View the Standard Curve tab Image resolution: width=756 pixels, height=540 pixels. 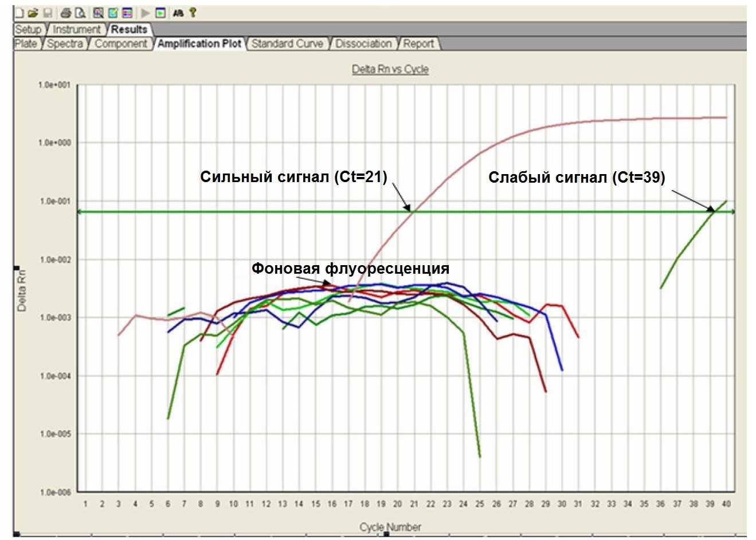pos(287,44)
